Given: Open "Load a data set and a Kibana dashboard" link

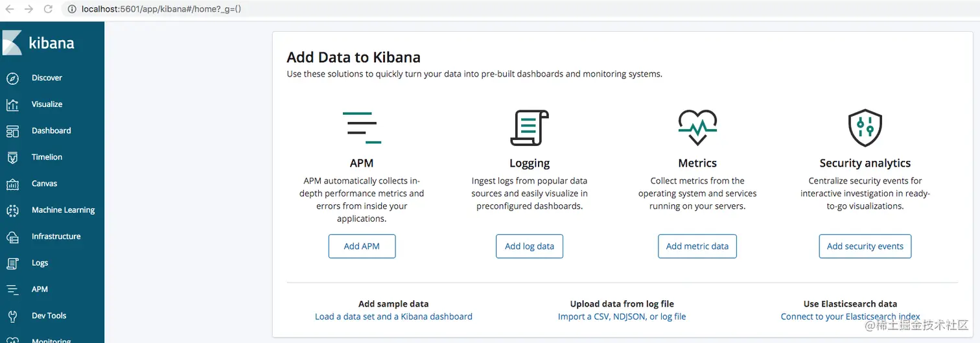Looking at the screenshot, I should [393, 316].
